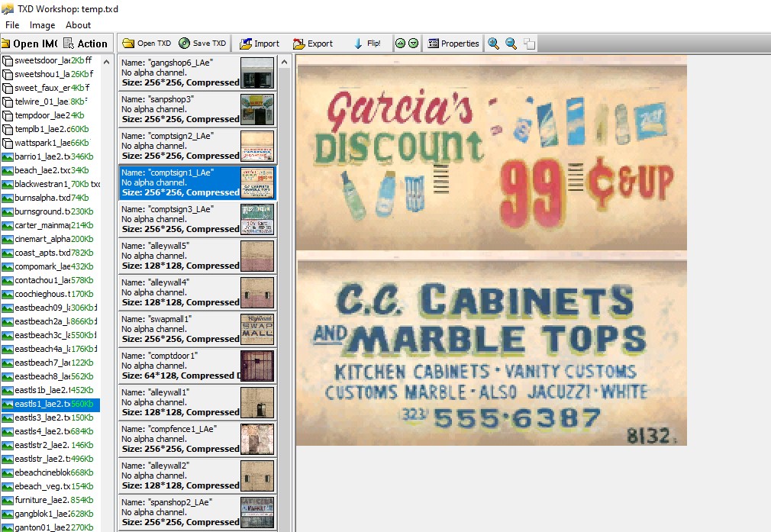771x532 pixels.
Task: Select sweetsdoor_lae file in list
Action: tap(50, 60)
